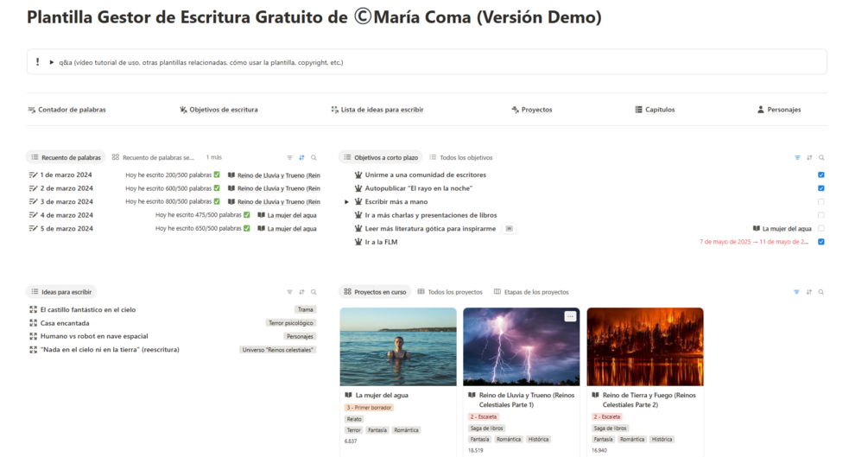This screenshot has width=868, height=457.
Task: Open Reino de Tierra y Fuego cover thumbnail
Action: tap(645, 346)
